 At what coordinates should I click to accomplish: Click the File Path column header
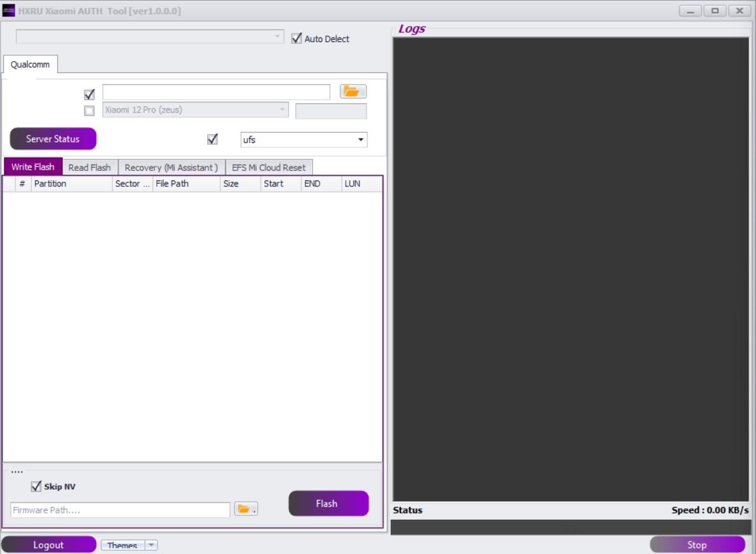click(187, 184)
